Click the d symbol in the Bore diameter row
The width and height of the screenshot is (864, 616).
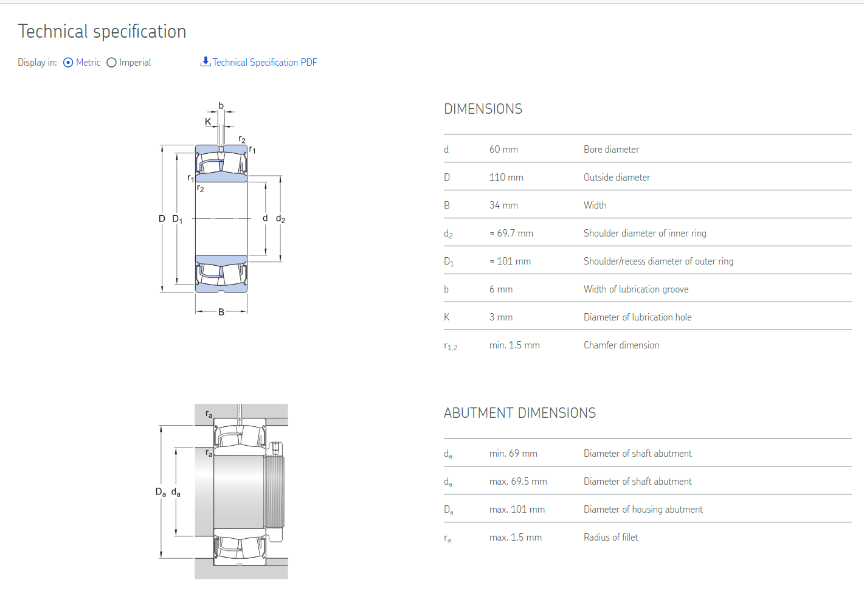pos(446,150)
